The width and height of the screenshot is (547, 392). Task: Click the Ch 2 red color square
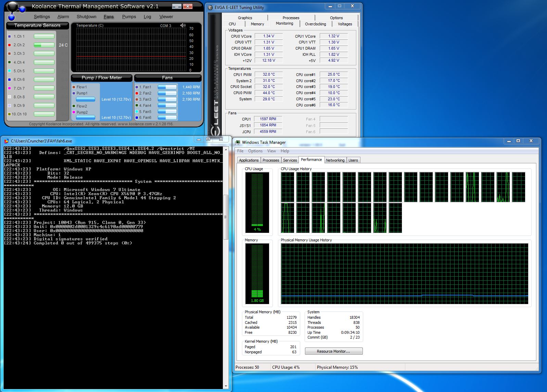click(x=10, y=45)
